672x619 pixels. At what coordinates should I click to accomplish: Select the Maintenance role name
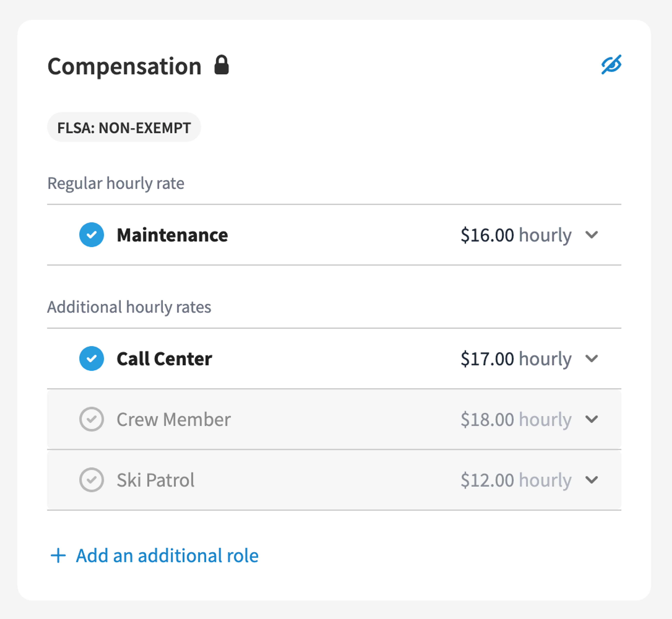tap(172, 235)
